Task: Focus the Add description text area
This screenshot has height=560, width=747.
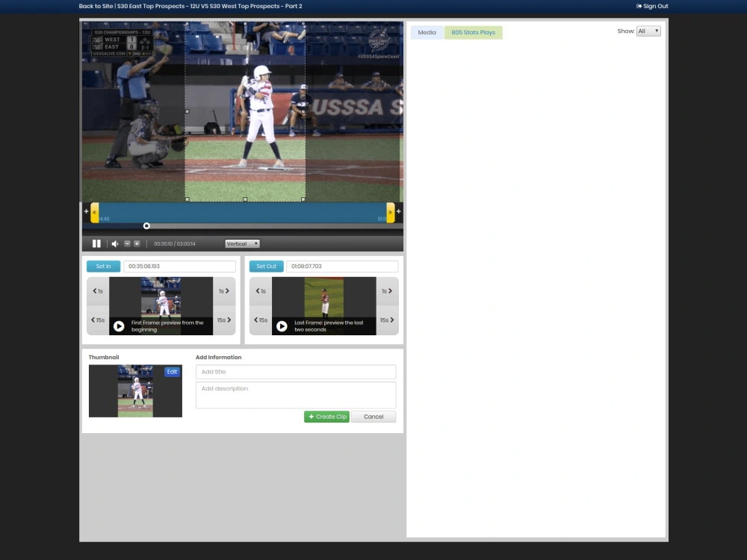Action: click(x=296, y=395)
